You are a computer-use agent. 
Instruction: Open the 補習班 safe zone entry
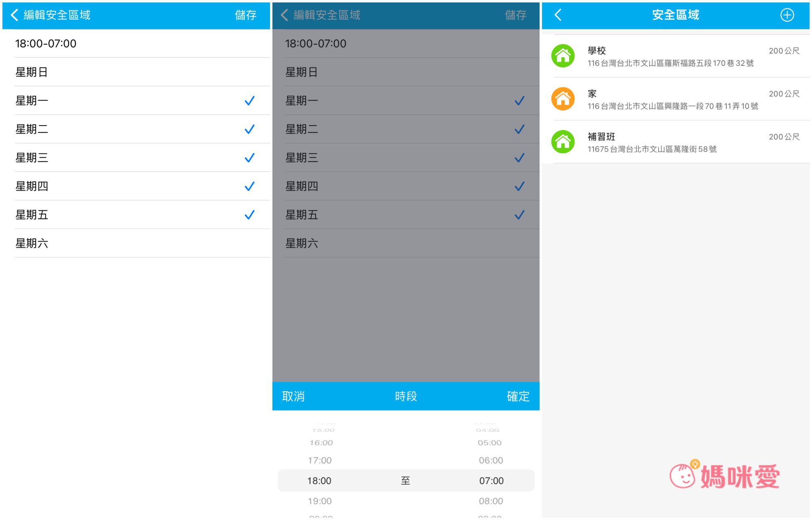pos(674,142)
